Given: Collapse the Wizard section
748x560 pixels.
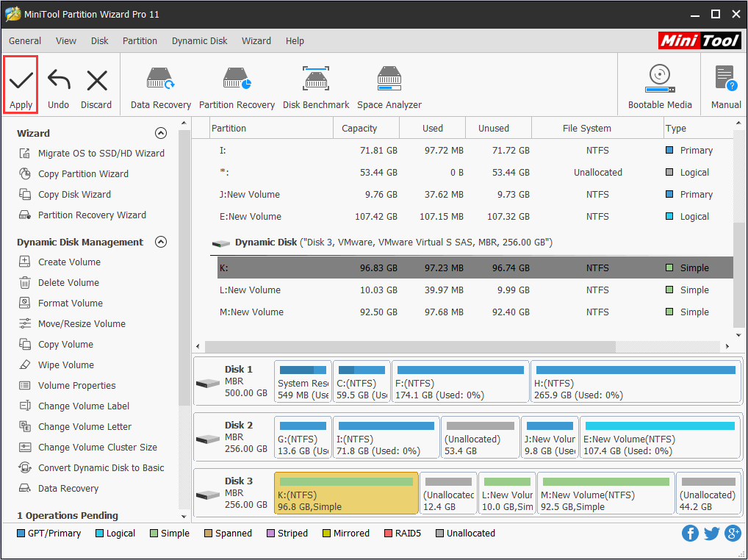Looking at the screenshot, I should click(161, 133).
